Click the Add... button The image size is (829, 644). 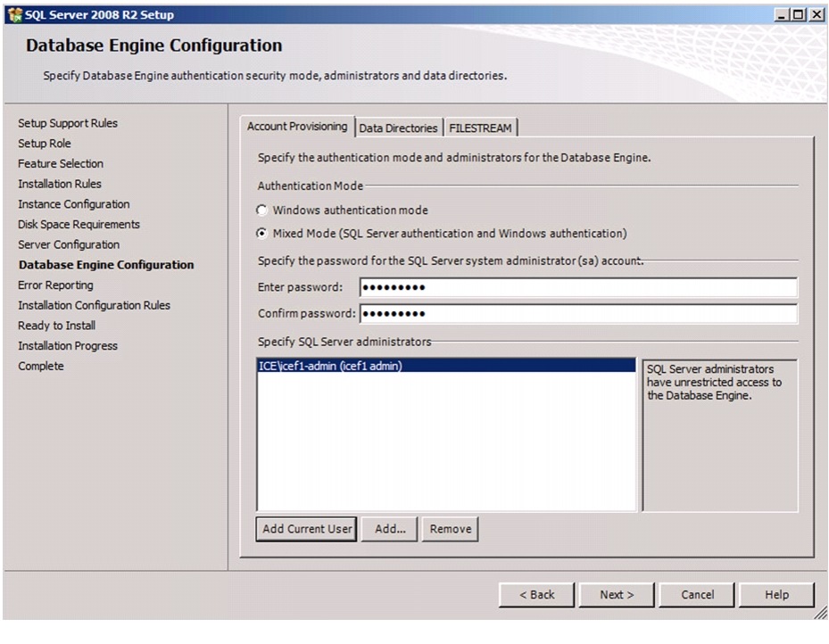390,529
